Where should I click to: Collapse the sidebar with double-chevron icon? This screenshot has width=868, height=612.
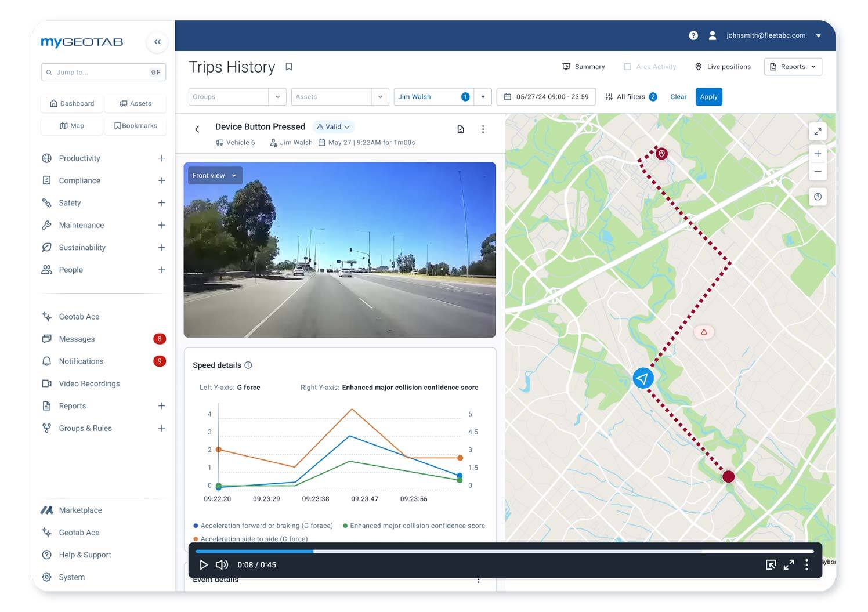click(157, 42)
